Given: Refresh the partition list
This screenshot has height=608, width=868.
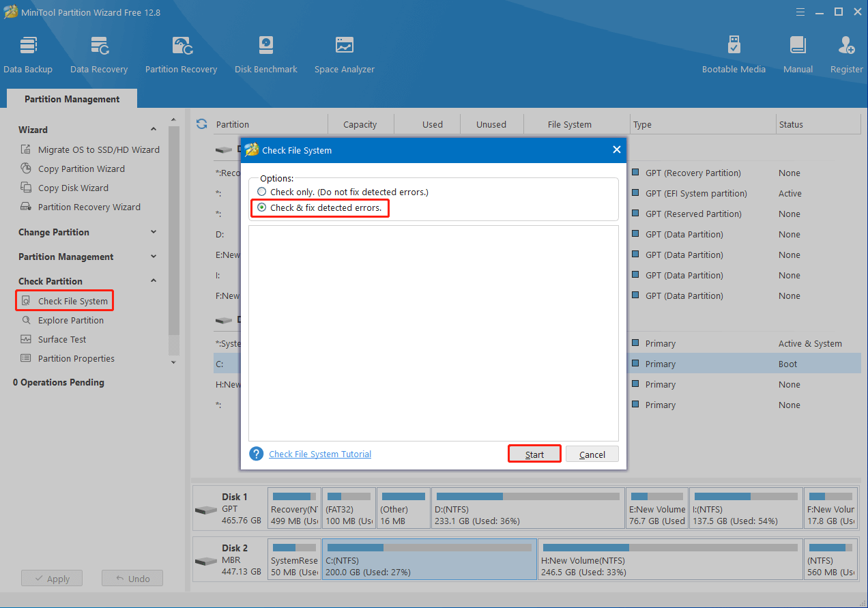Looking at the screenshot, I should click(201, 124).
